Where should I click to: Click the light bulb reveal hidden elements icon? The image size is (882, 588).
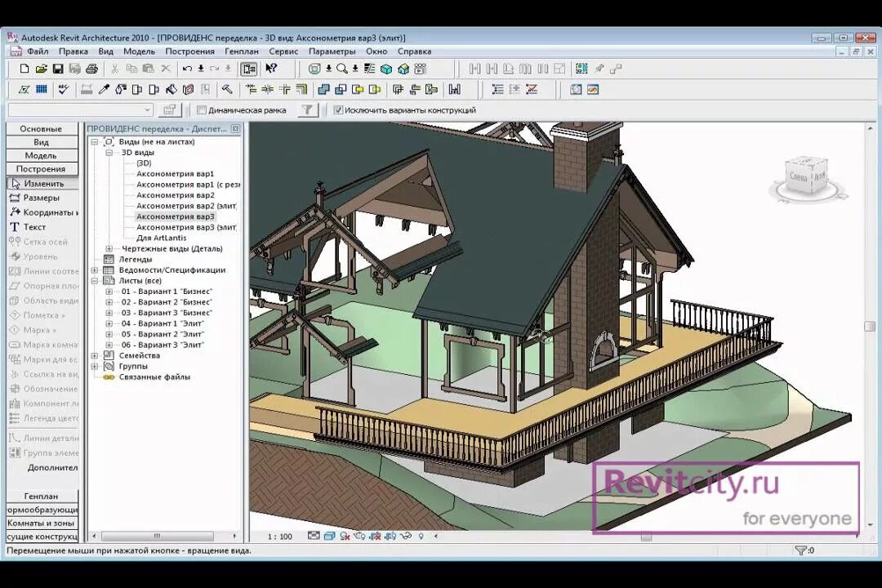[421, 537]
